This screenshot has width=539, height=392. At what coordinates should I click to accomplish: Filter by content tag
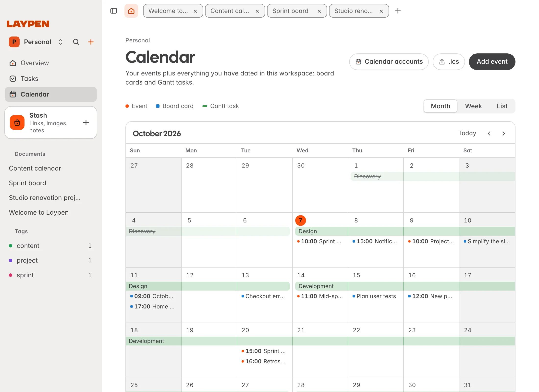coord(51,246)
